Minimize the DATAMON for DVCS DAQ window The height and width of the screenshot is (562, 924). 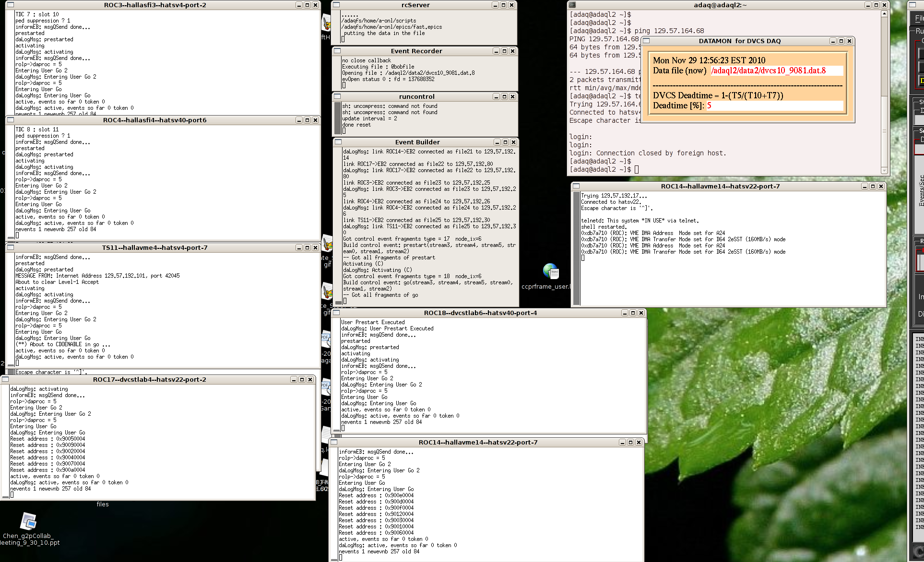tap(833, 41)
